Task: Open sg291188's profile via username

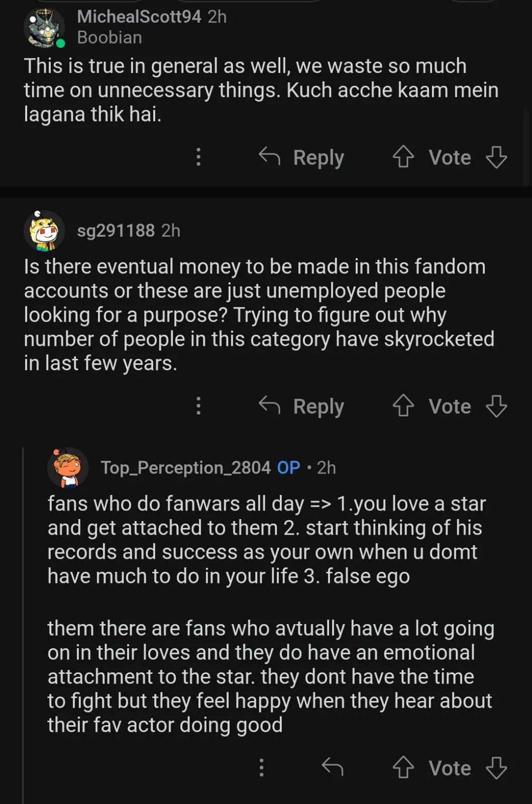Action: [116, 231]
